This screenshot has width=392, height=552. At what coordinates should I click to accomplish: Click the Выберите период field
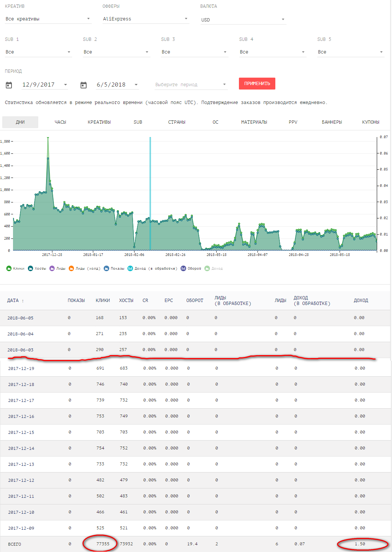tap(190, 85)
